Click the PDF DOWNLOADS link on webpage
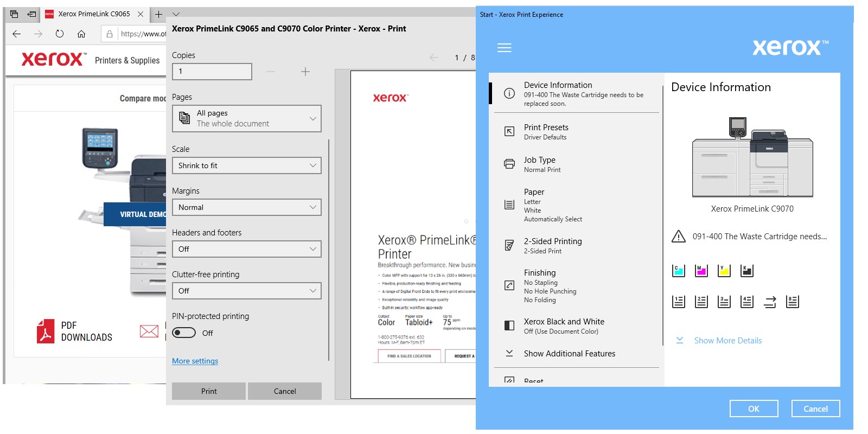This screenshot has height=434, width=868. (x=86, y=331)
